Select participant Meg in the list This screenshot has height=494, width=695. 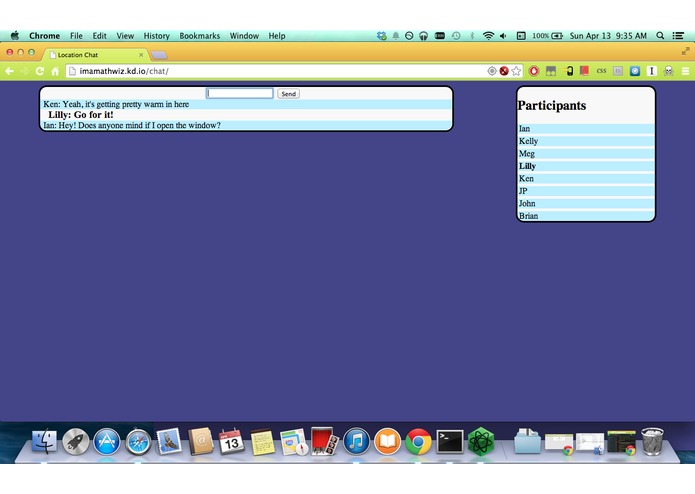(x=586, y=153)
